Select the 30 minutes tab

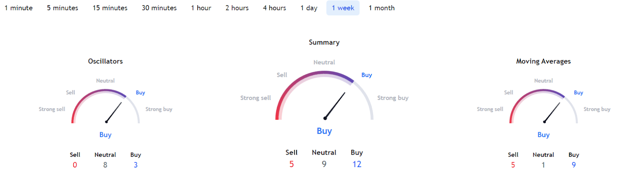coord(159,8)
